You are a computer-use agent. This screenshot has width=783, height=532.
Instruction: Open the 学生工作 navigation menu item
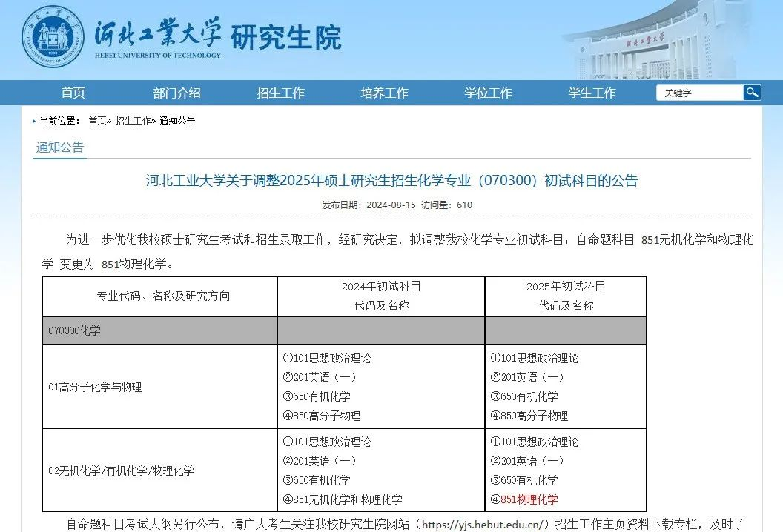coord(592,93)
